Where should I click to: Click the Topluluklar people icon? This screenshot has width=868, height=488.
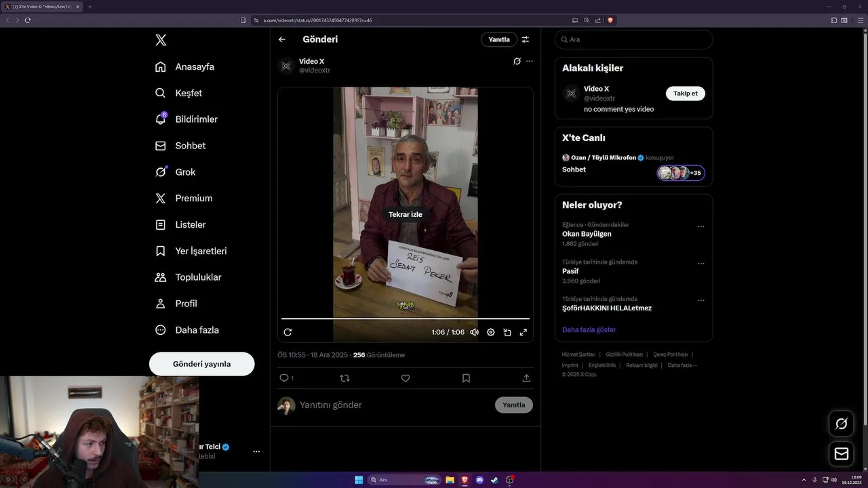tap(161, 277)
